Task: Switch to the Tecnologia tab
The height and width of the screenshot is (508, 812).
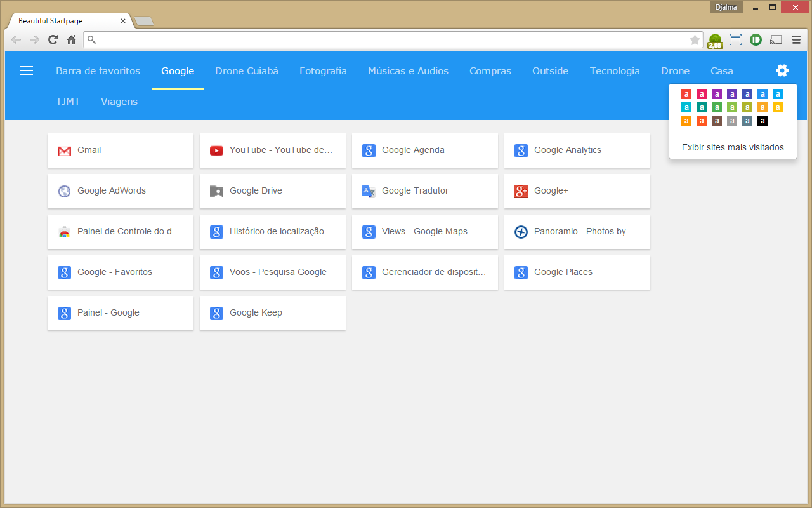Action: 615,71
